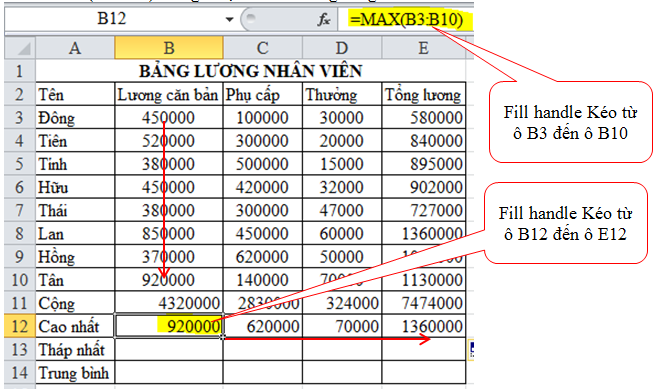Click total cell with value 324000
Viewport: 659px width, 389px height.
(342, 303)
